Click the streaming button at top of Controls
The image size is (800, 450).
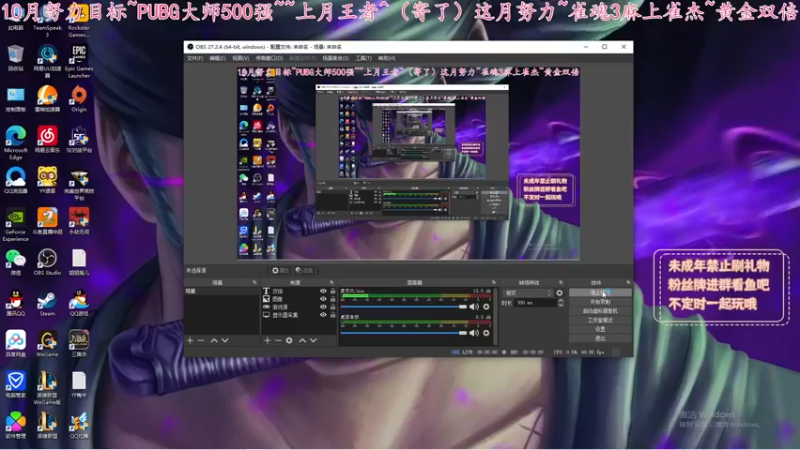tap(600, 293)
